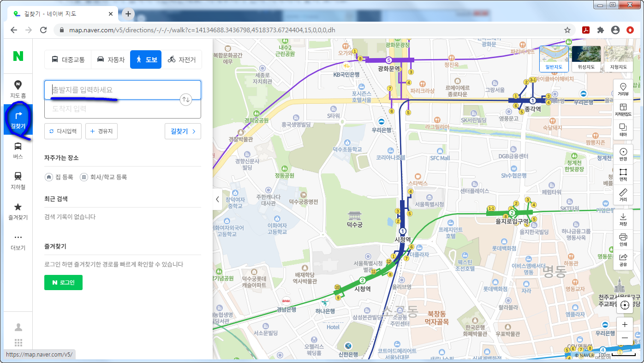Screen dimensions: 644x363
Task: Bookmark this page with the star icon
Action: click(x=567, y=30)
